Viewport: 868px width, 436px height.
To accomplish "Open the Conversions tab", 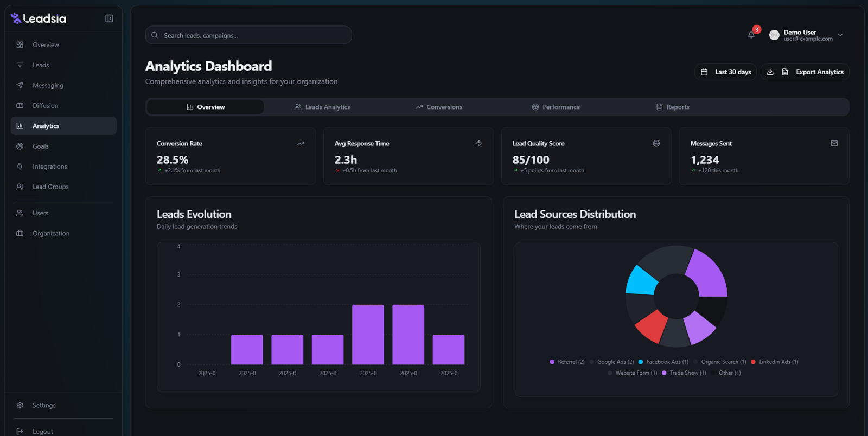I will tap(439, 107).
